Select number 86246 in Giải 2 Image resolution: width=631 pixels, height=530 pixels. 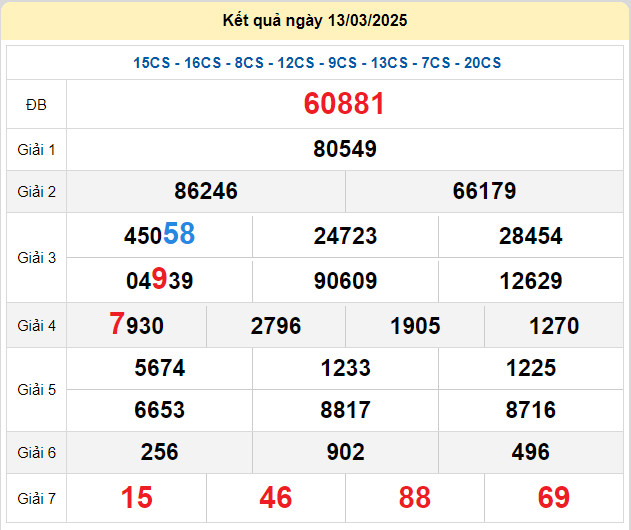click(x=206, y=191)
